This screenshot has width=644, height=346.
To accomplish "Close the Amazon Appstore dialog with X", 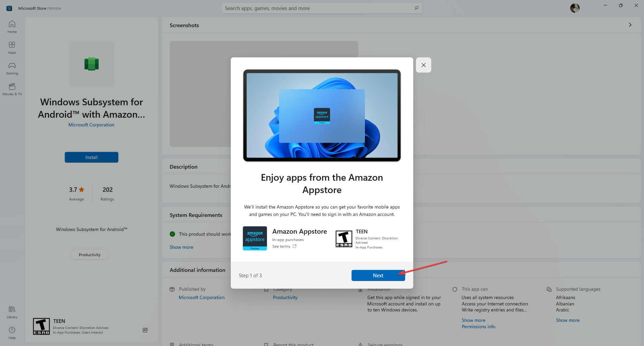I will point(424,65).
